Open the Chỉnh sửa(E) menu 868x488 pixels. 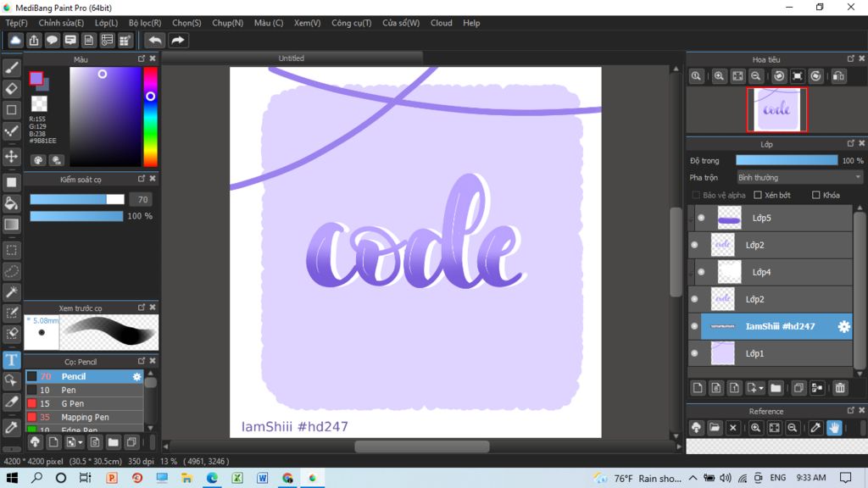click(61, 23)
